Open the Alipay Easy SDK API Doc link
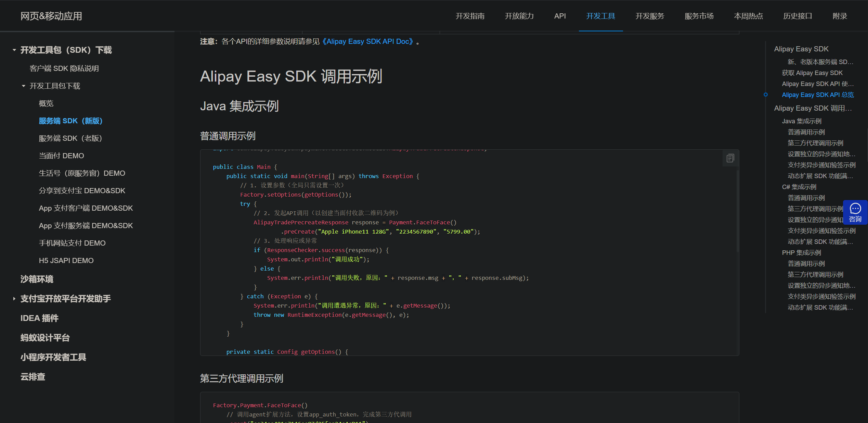 (368, 41)
